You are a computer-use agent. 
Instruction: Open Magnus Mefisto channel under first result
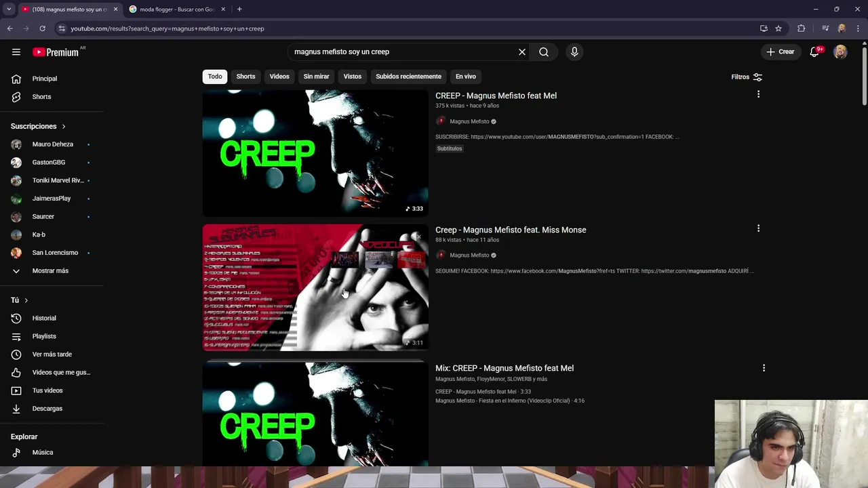pyautogui.click(x=469, y=121)
